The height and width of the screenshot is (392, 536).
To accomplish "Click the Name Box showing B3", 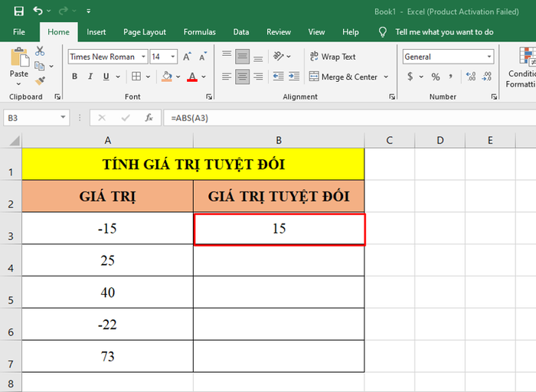I will (x=36, y=118).
